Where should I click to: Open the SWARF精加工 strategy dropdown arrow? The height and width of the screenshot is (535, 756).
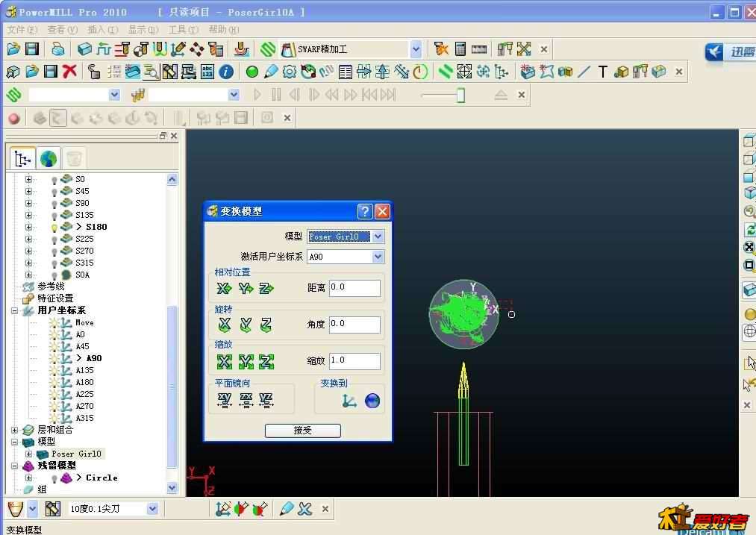point(416,49)
